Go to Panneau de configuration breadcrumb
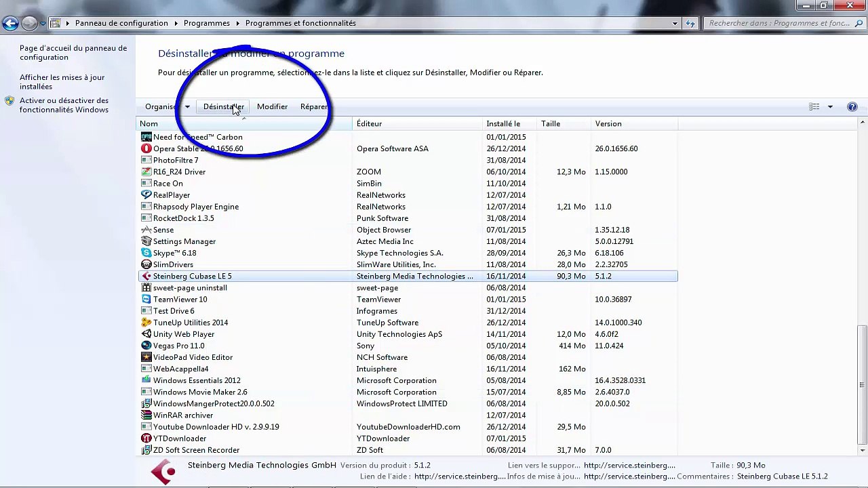 point(121,23)
